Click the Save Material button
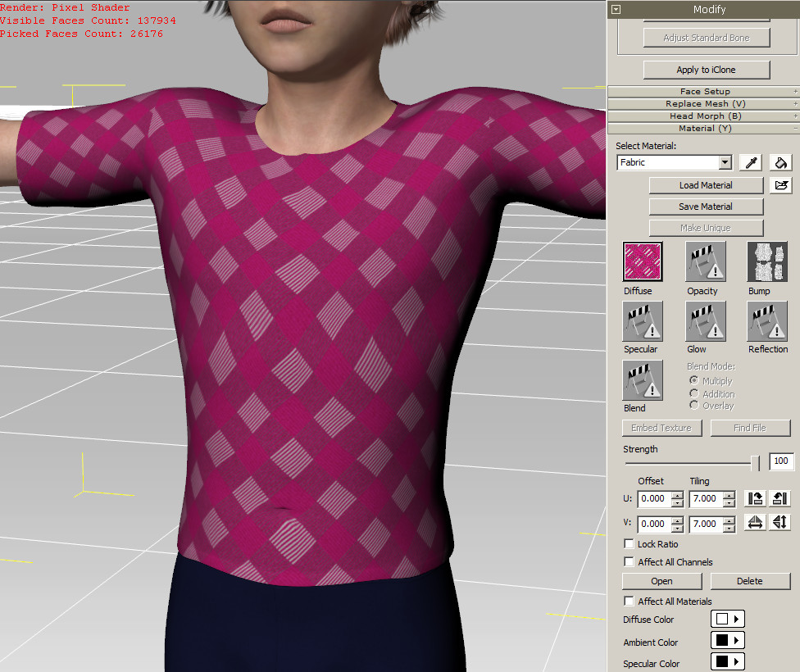This screenshot has width=800, height=672. tap(706, 207)
